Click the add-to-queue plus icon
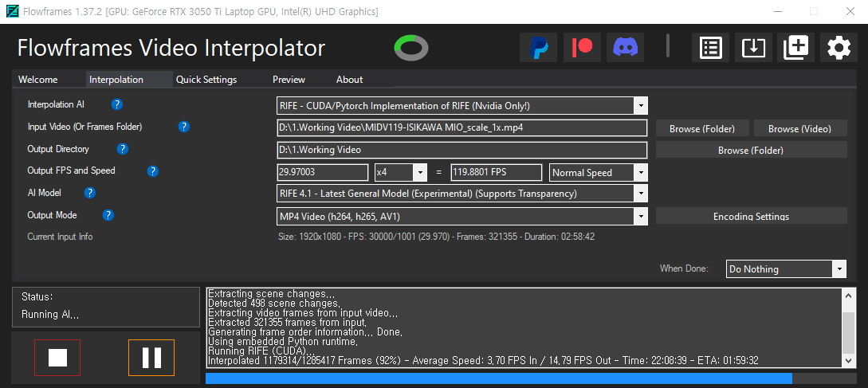 pyautogui.click(x=796, y=48)
